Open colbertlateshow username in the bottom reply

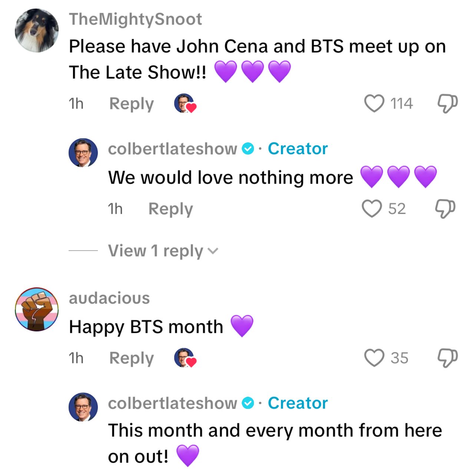click(x=172, y=403)
